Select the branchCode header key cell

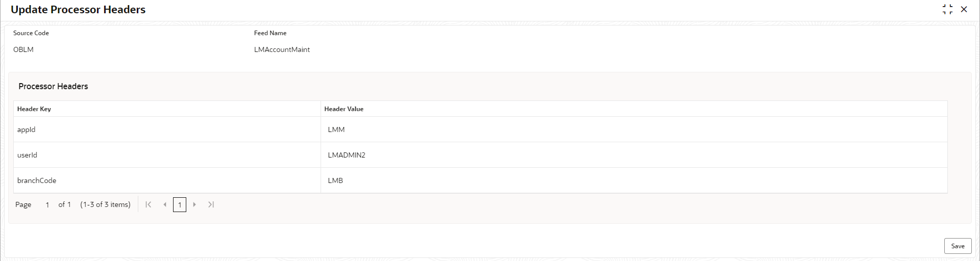(167, 180)
